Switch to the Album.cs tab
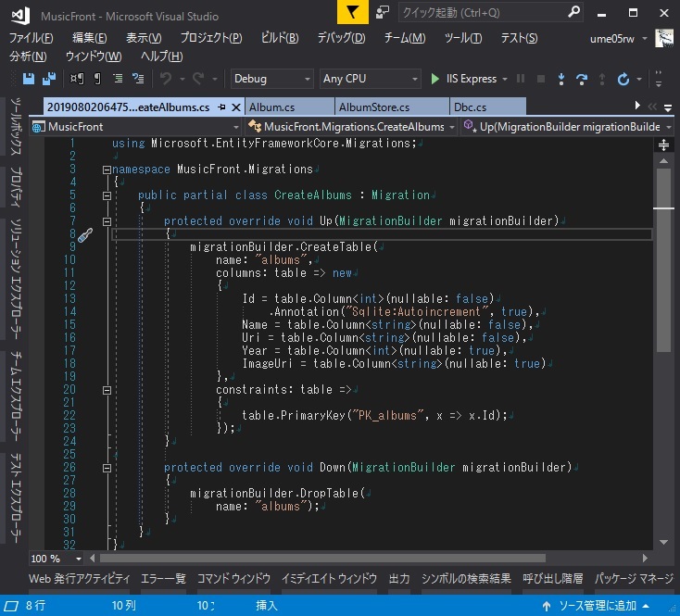This screenshot has width=680, height=616. (289, 107)
